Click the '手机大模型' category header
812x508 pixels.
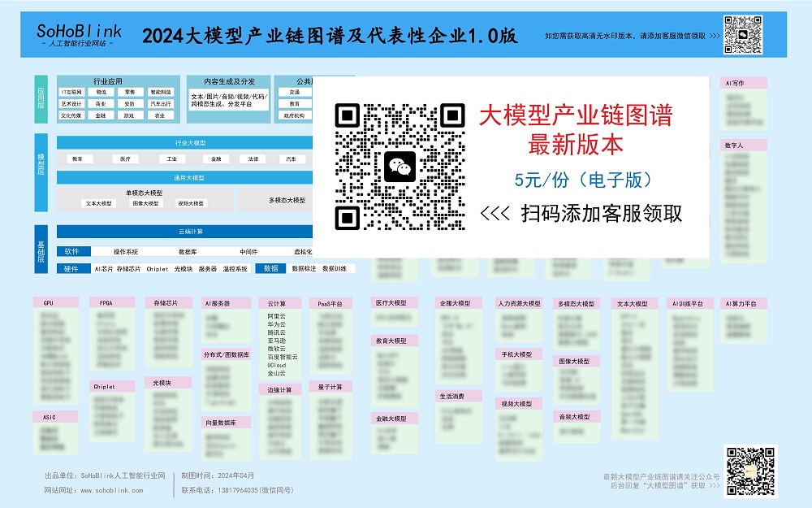pos(520,354)
